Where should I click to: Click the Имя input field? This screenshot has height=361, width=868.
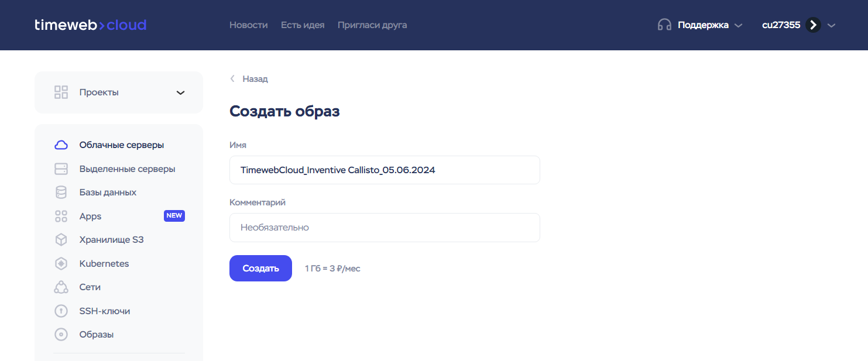[385, 170]
